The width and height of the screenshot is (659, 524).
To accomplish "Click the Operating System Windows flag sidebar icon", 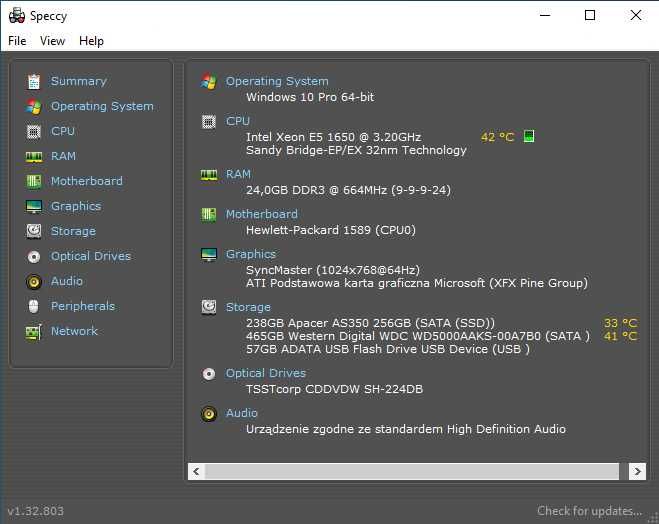I will 34,107.
